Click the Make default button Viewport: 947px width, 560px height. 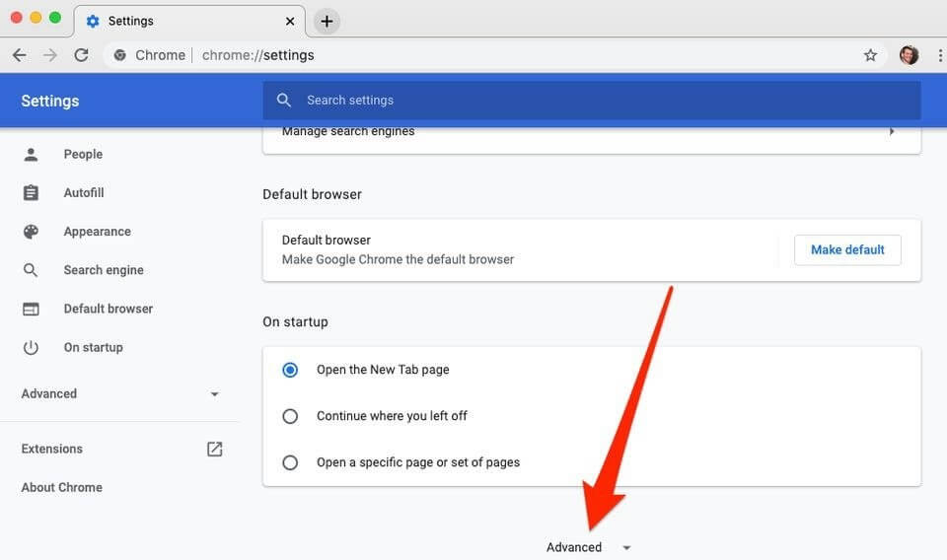click(x=847, y=249)
